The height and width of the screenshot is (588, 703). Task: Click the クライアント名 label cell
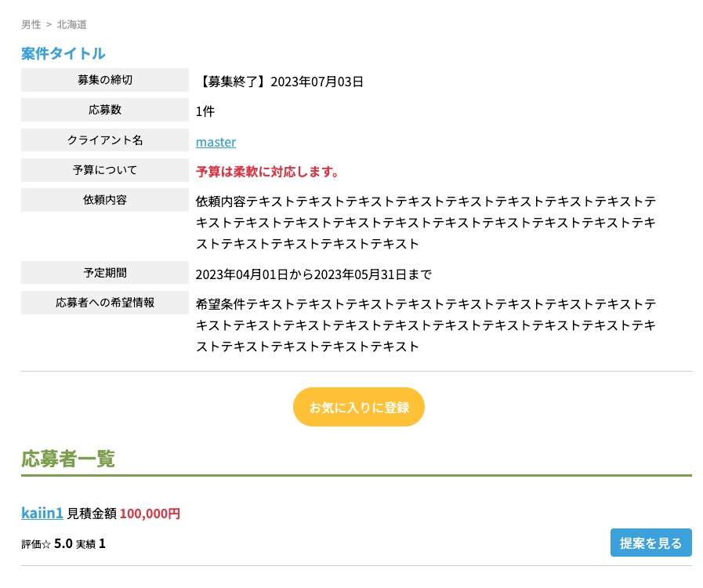tap(104, 140)
